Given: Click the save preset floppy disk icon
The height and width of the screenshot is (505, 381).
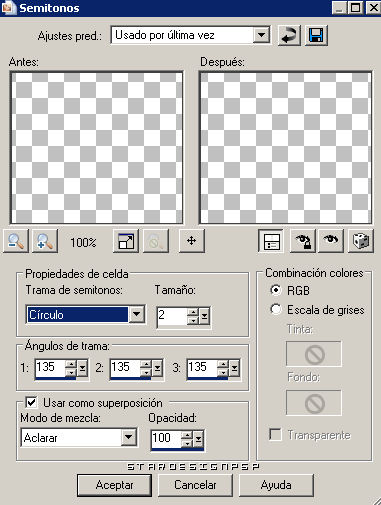Looking at the screenshot, I should pyautogui.click(x=316, y=35).
